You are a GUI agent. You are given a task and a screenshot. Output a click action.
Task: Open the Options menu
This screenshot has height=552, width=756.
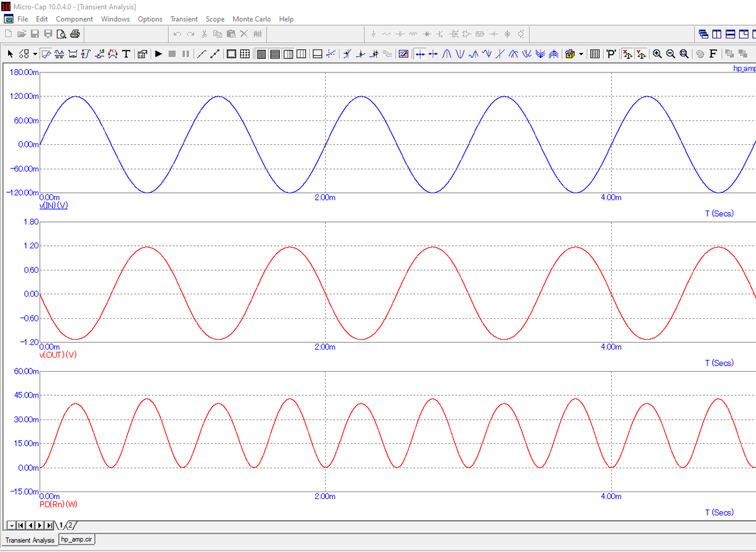tap(150, 19)
